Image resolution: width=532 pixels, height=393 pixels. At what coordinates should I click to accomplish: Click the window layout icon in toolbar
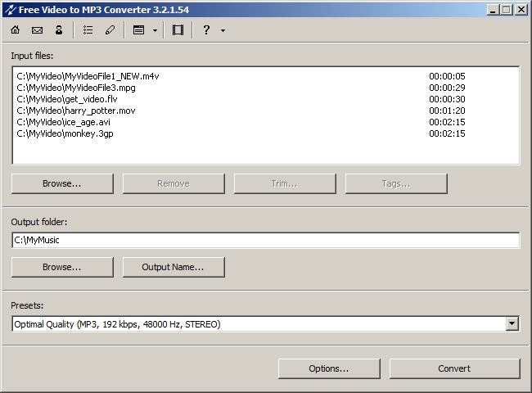point(138,30)
